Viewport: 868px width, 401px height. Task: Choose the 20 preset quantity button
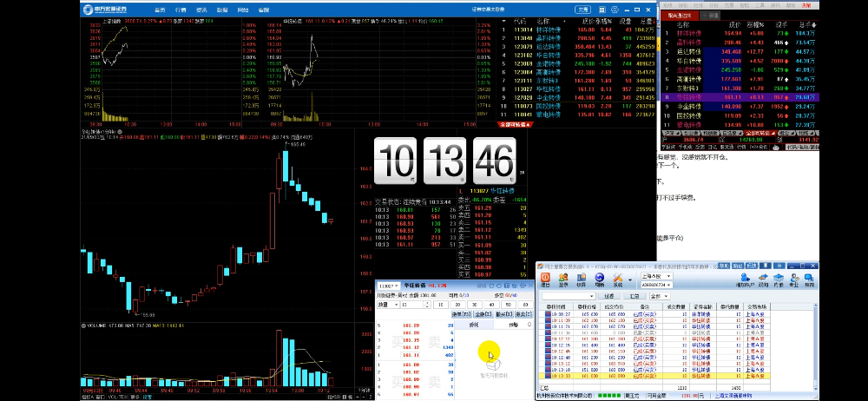click(457, 305)
